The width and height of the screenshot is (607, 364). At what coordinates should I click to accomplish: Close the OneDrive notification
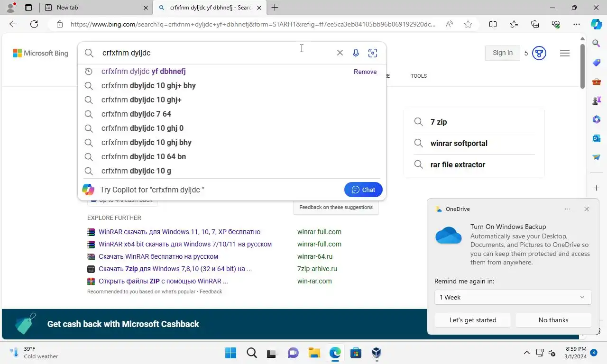click(x=587, y=209)
